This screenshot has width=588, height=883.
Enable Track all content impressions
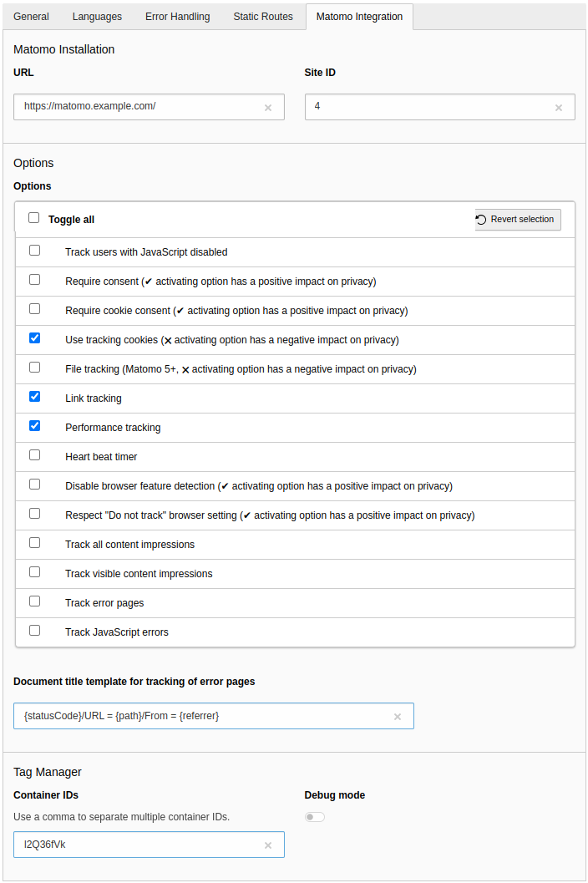click(x=35, y=543)
